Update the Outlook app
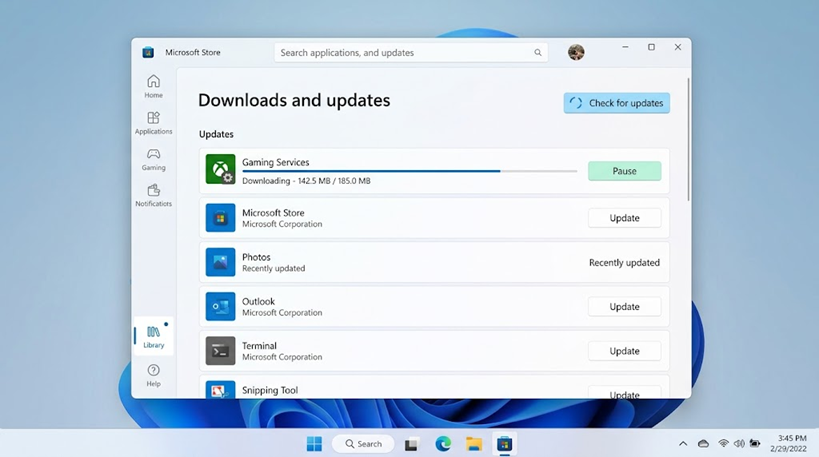This screenshot has height=457, width=819. (624, 307)
